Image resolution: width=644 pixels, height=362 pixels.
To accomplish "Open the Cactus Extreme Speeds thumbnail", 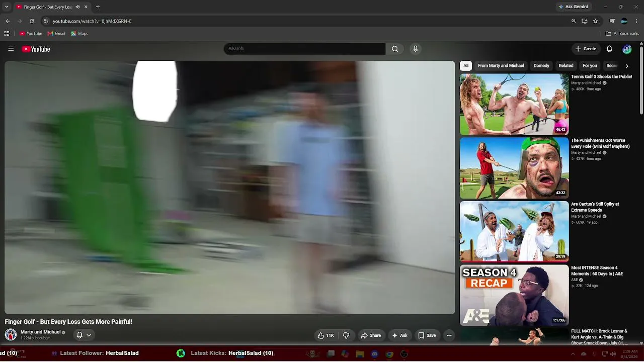I will [x=514, y=232].
